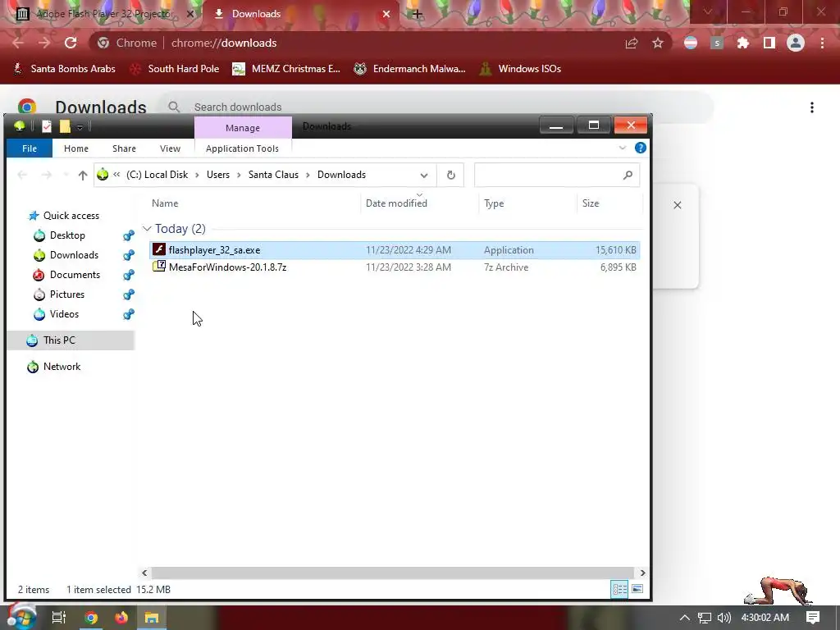Screen dimensions: 840x630
Task: Click Users in the breadcrumb path
Action: pos(218,175)
